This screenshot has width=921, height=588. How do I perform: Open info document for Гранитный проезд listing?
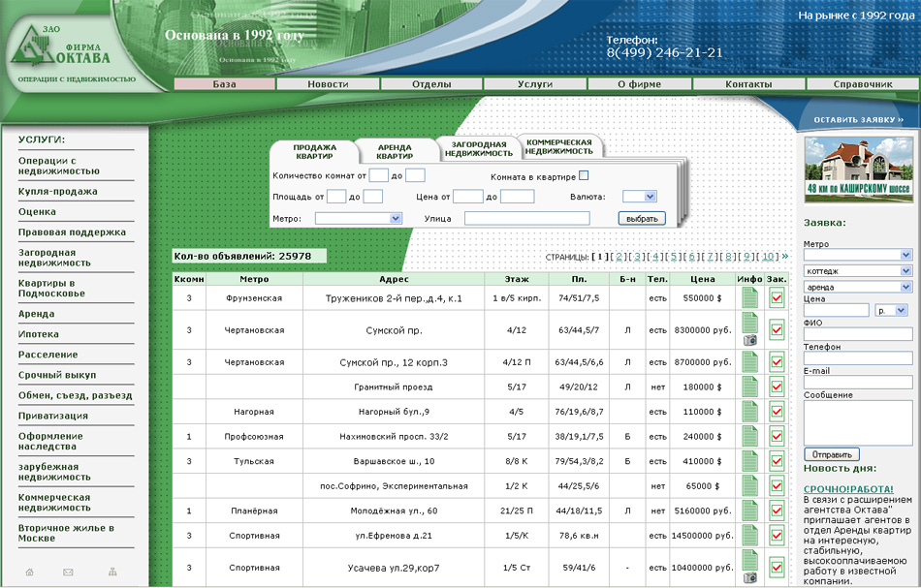pyautogui.click(x=749, y=387)
